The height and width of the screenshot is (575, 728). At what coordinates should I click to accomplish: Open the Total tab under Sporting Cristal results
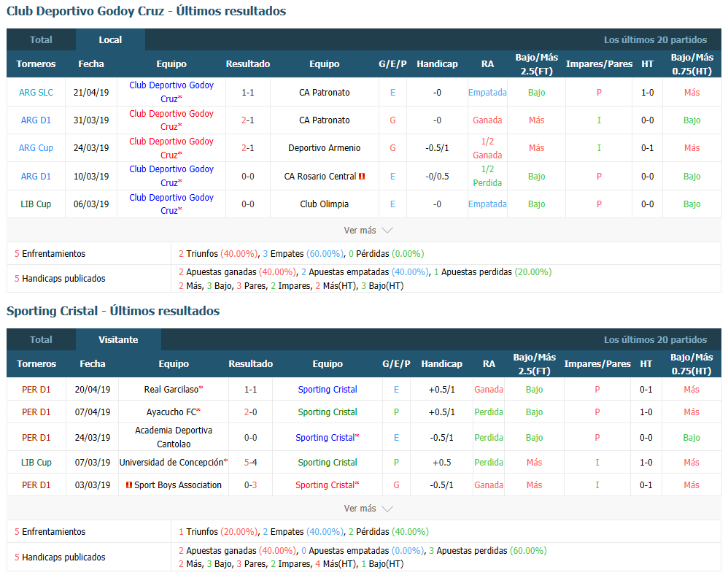pyautogui.click(x=41, y=339)
